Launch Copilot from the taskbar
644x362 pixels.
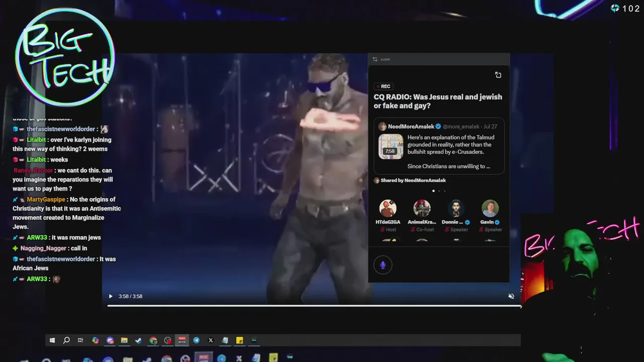96,340
